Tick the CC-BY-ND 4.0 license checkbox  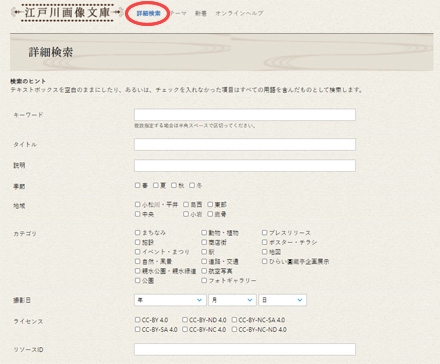[185, 320]
